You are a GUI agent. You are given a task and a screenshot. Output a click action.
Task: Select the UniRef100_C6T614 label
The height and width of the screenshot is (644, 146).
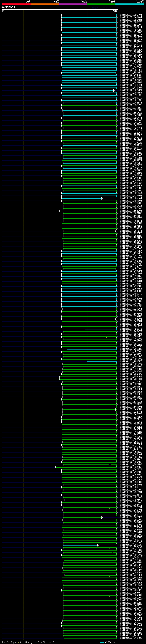[x=131, y=231]
